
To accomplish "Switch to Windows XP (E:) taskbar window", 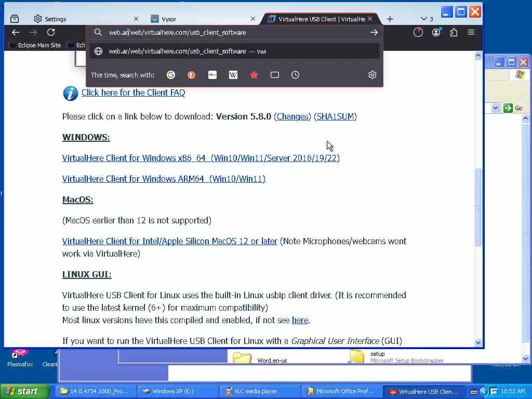I will coord(178,392).
